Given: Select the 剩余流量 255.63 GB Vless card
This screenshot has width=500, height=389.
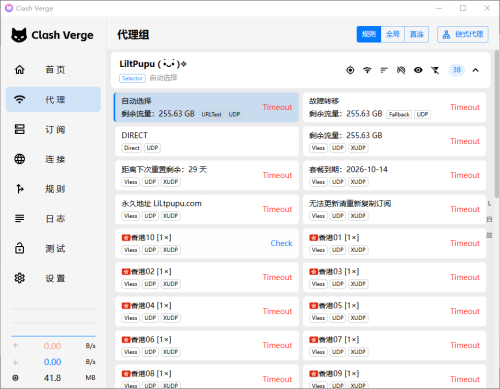Looking at the screenshot, I should 394,141.
